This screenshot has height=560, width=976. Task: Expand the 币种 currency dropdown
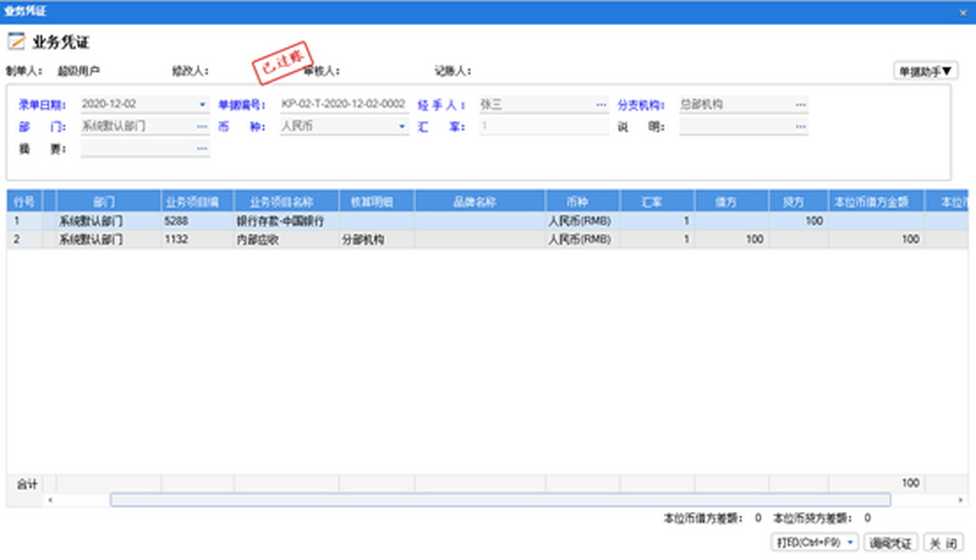pos(402,126)
